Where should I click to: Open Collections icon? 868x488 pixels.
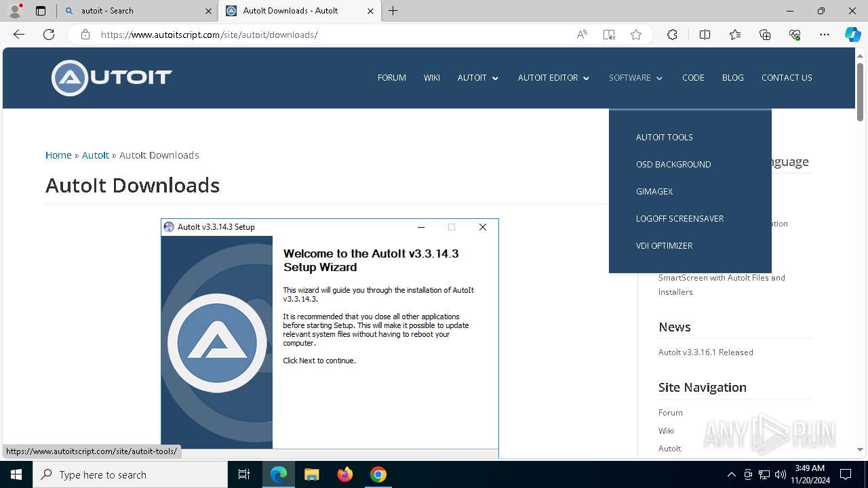tap(765, 35)
